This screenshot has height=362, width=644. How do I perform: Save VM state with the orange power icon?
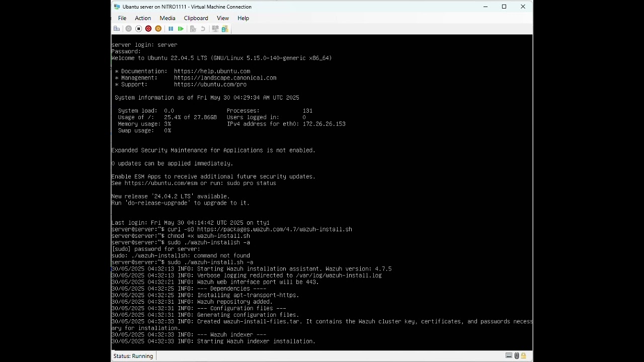(x=158, y=29)
